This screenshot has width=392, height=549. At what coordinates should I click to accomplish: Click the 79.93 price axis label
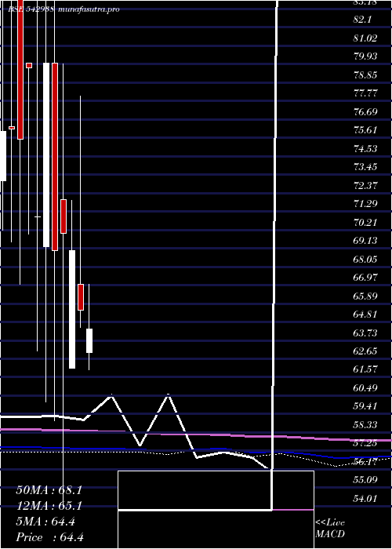click(365, 56)
